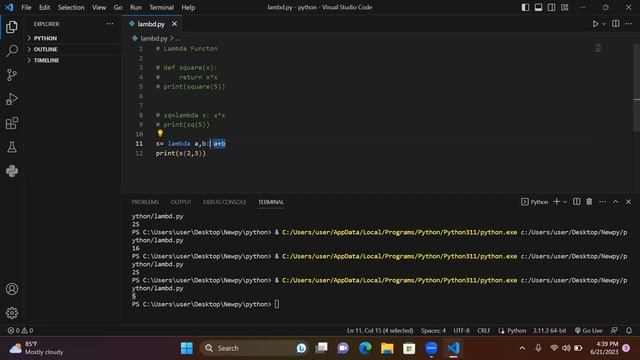
Task: Open the Run and Debug view
Action: tap(12, 99)
